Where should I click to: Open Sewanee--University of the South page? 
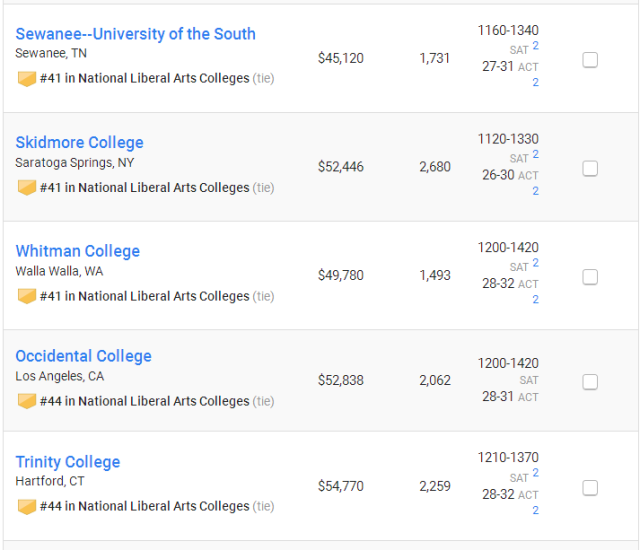(x=136, y=34)
